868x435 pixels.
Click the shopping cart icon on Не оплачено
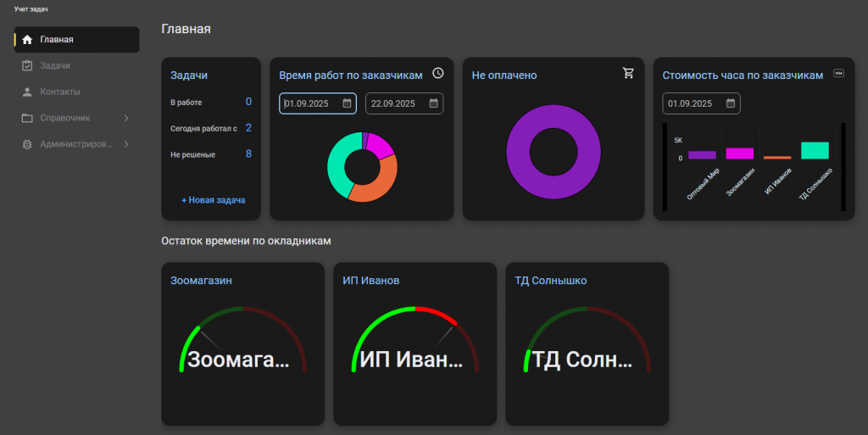coord(628,73)
